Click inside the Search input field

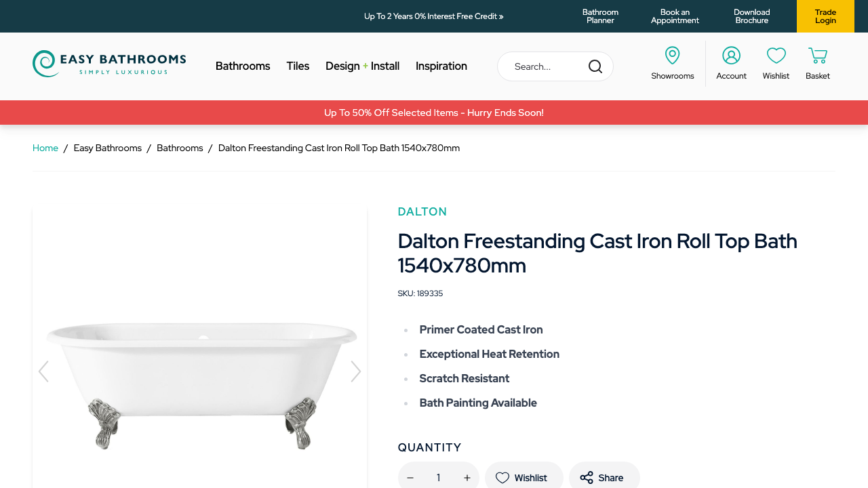(542, 66)
